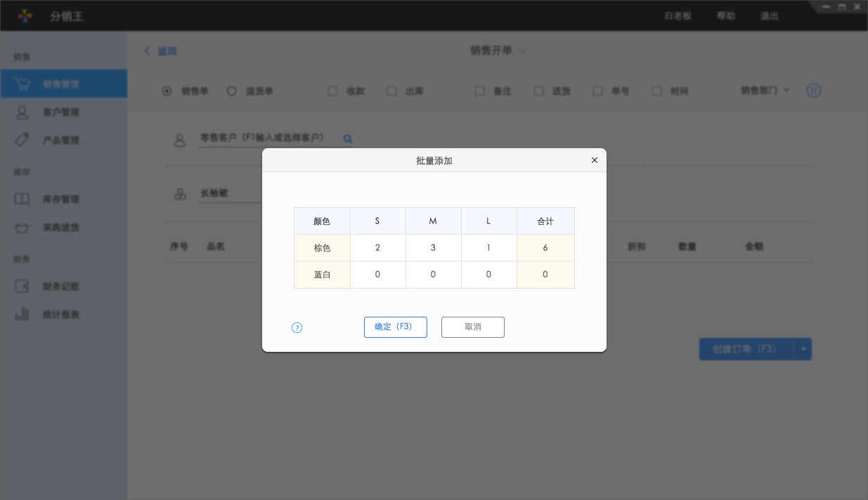Click the help question mark icon in dialog
The width and height of the screenshot is (868, 500).
pos(297,327)
